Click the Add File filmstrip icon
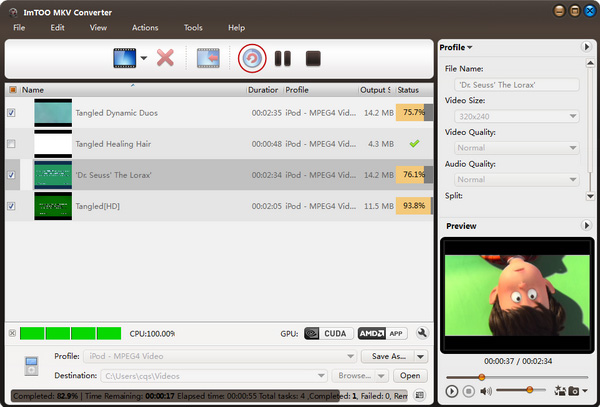600x407 pixels. click(x=125, y=58)
